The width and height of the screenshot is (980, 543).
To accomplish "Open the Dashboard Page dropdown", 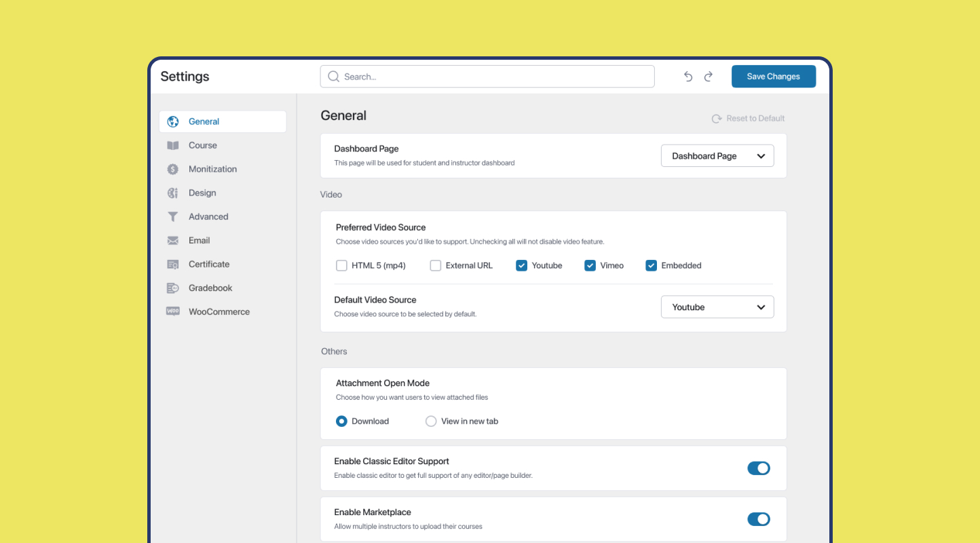I will pos(717,155).
